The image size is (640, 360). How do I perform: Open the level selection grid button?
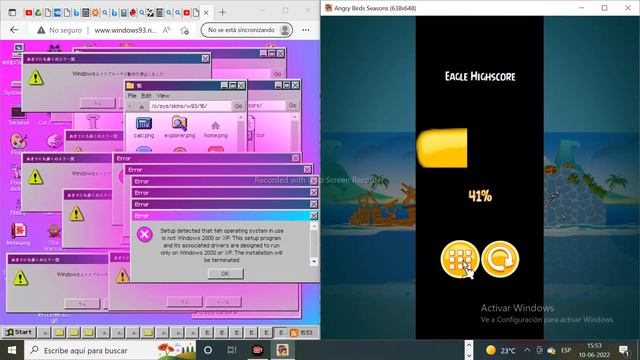pos(460,259)
